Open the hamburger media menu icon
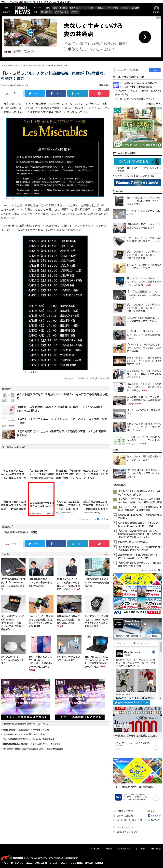 pos(6,8)
